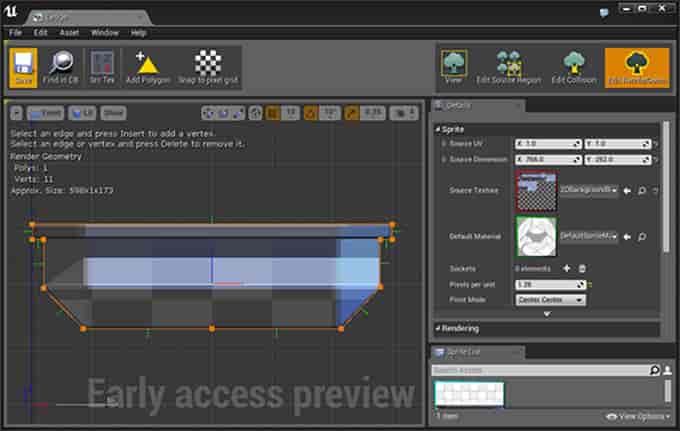This screenshot has width=680, height=431.
Task: Click the Show viewport button
Action: click(x=114, y=113)
